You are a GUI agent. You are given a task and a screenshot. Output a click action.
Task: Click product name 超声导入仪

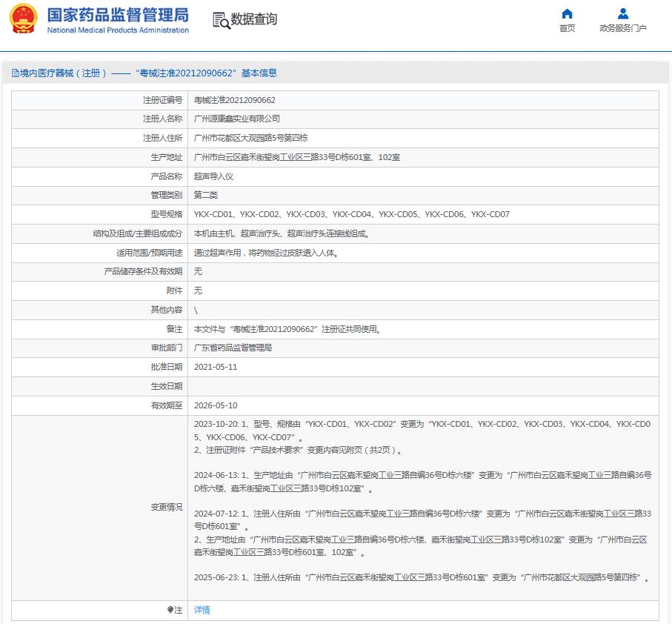click(x=213, y=176)
